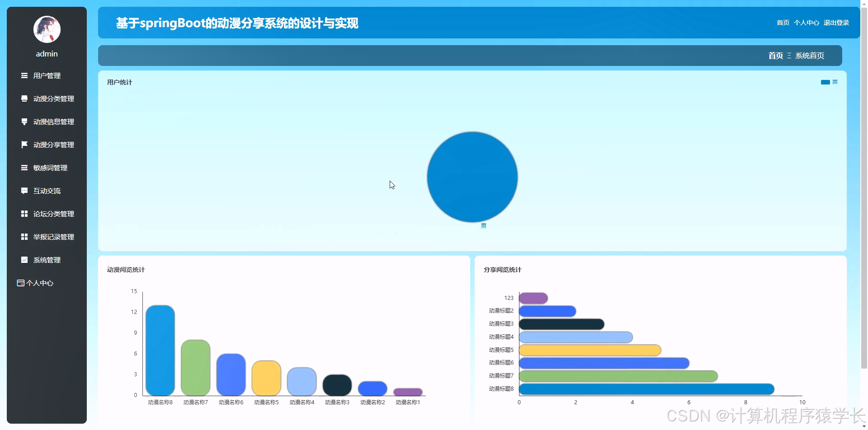Image resolution: width=868 pixels, height=430 pixels.
Task: Click the grid icon for 论坛分类管理
Action: pyautogui.click(x=24, y=214)
